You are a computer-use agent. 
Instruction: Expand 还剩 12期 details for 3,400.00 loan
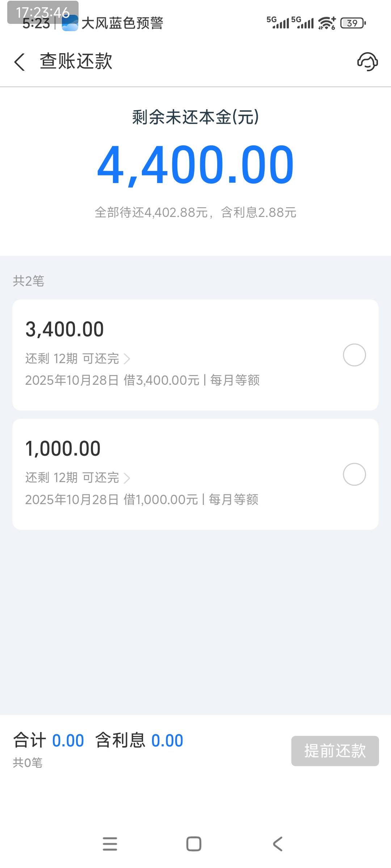77,358
